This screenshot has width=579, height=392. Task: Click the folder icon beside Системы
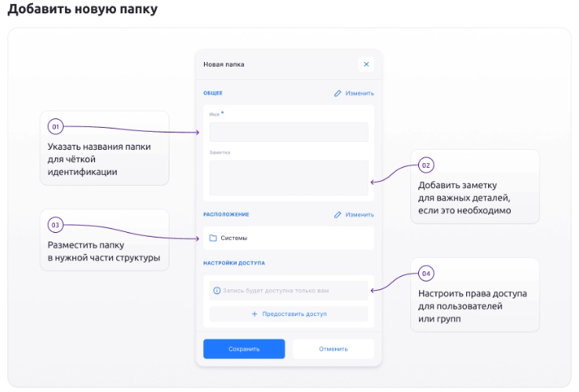point(213,238)
